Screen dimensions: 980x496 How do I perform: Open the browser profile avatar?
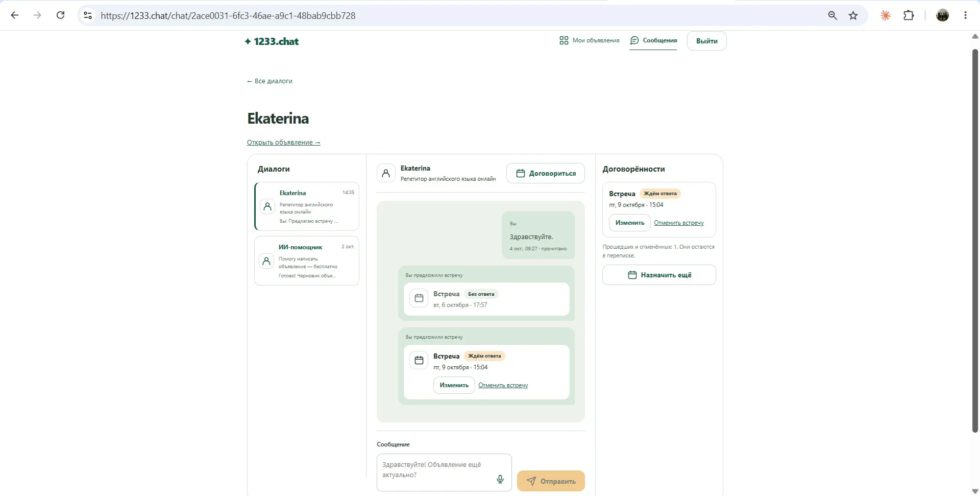[x=943, y=15]
